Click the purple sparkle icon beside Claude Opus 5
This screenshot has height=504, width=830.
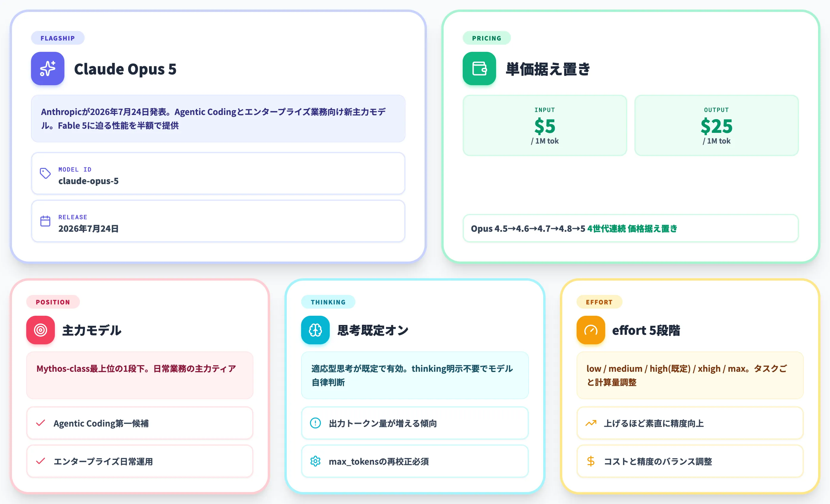pyautogui.click(x=47, y=68)
